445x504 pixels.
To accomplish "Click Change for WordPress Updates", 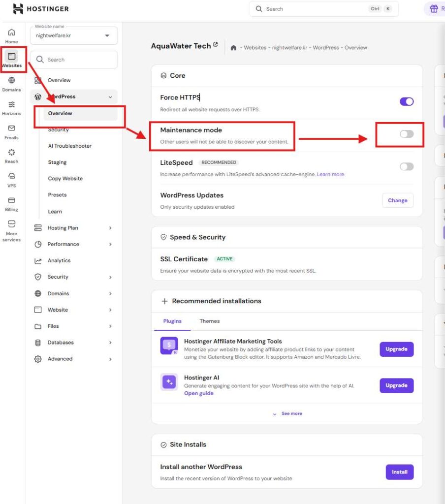I will pos(397,200).
